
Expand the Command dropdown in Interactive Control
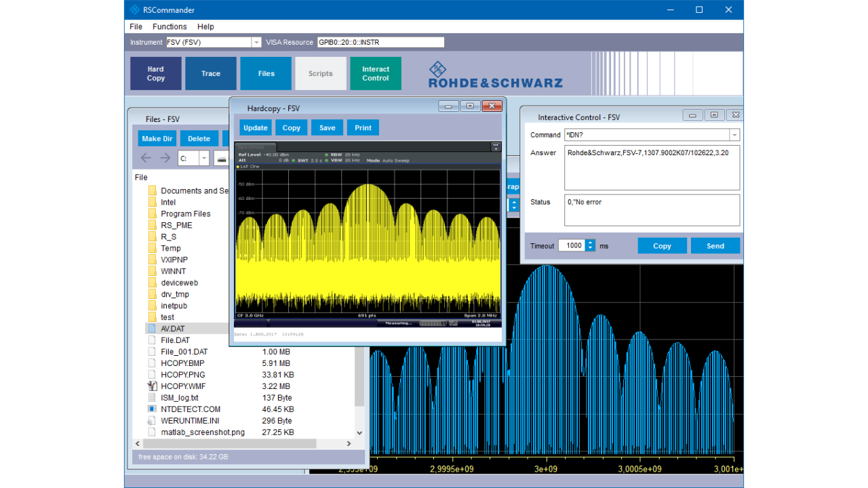click(734, 135)
